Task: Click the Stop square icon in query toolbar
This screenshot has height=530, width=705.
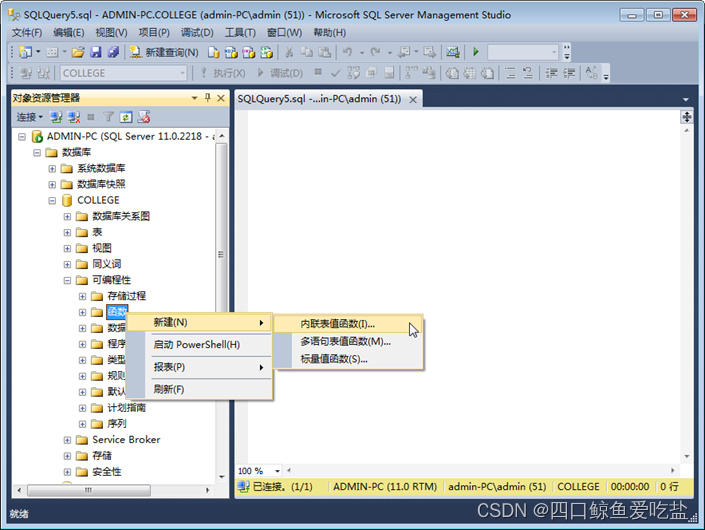Action: 318,72
